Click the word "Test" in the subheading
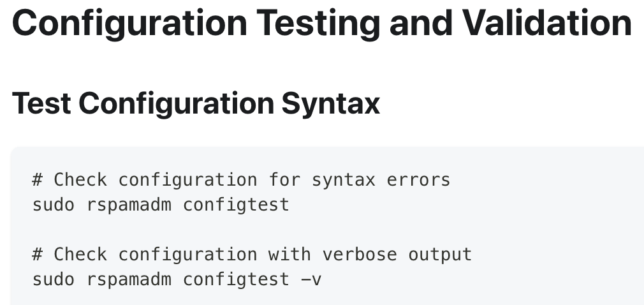The image size is (644, 305). (41, 103)
